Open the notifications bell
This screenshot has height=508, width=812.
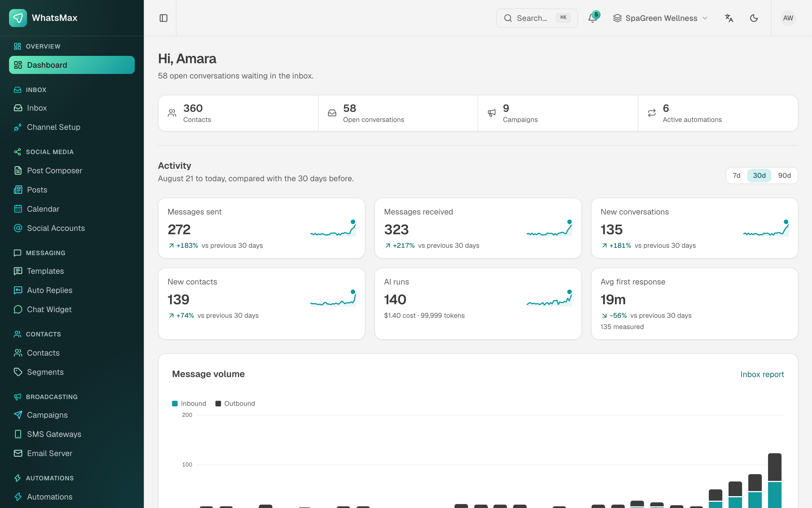(593, 18)
